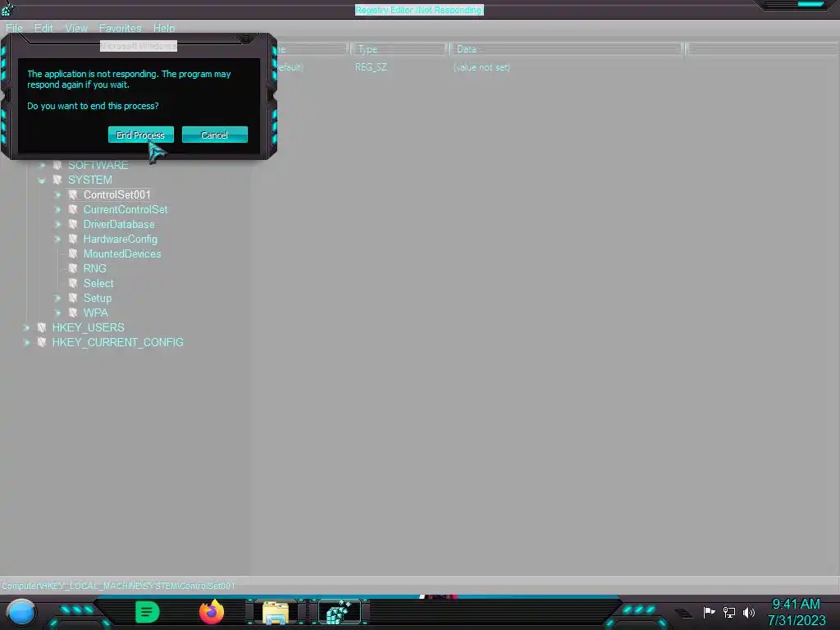Open the Favorites menu
The width and height of the screenshot is (840, 630).
pos(120,28)
